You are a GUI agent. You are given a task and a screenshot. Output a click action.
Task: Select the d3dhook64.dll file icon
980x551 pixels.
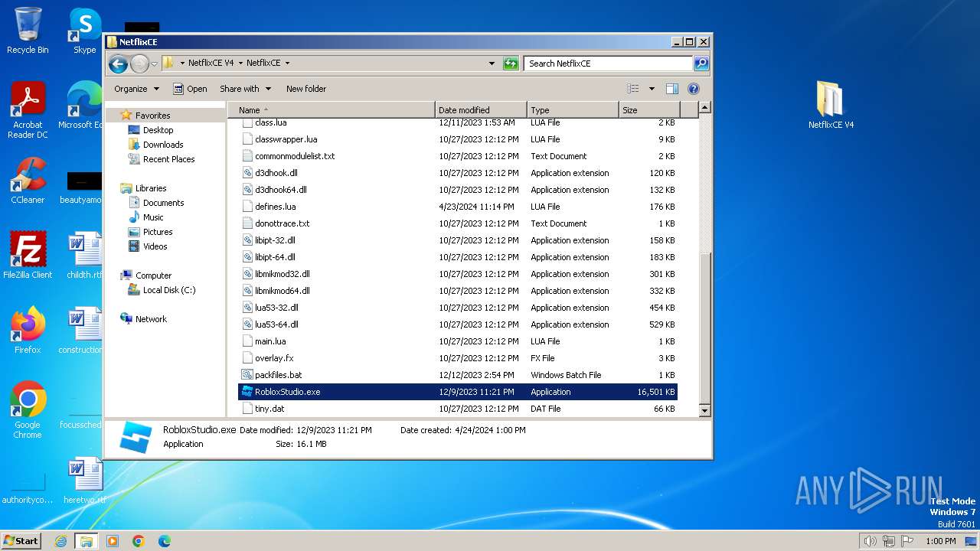coord(247,190)
